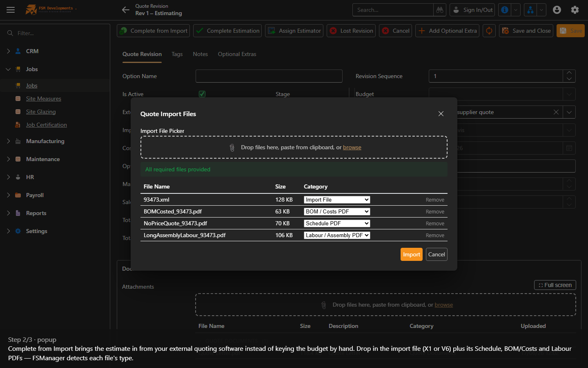Open Site Measures in sidebar
The width and height of the screenshot is (588, 368).
(x=44, y=99)
